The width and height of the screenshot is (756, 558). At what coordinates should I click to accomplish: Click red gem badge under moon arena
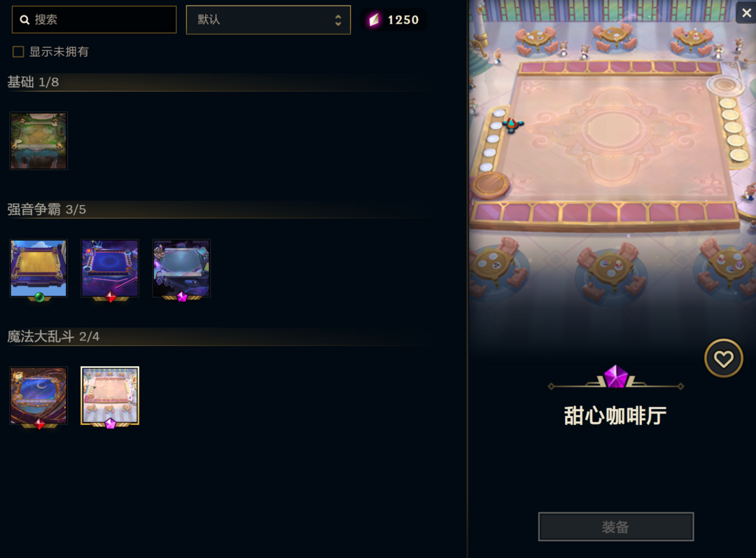[x=39, y=424]
